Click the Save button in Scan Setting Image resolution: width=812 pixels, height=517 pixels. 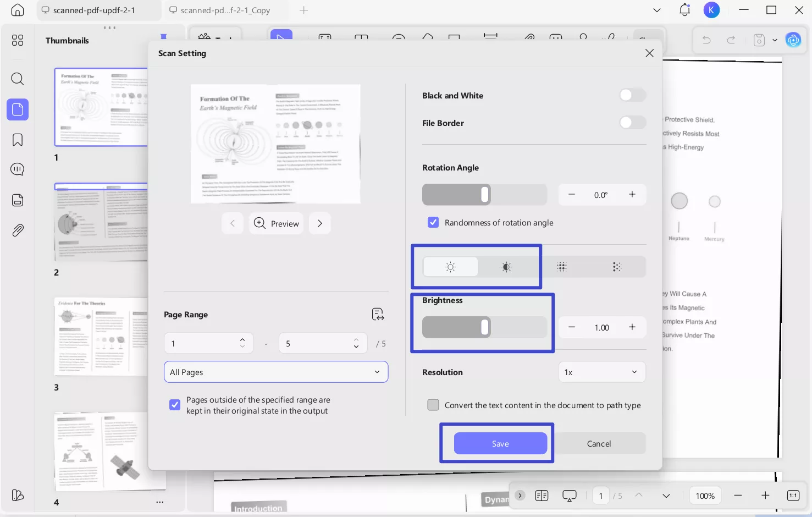pyautogui.click(x=500, y=443)
